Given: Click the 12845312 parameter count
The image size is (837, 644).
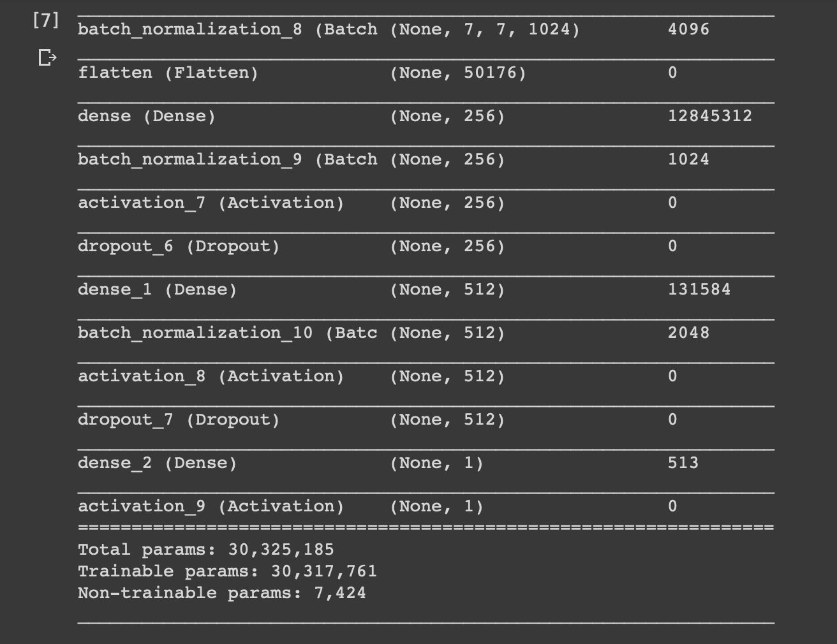Looking at the screenshot, I should pos(709,116).
